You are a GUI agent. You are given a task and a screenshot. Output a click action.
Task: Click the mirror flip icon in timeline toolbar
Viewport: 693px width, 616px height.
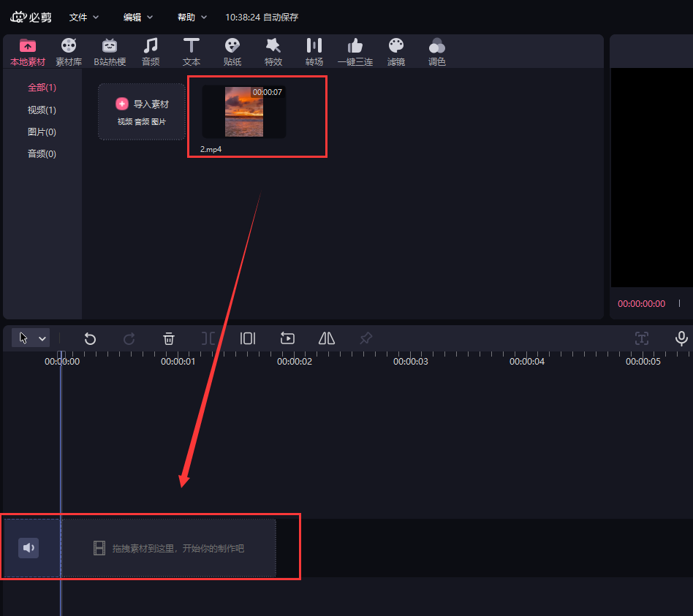pos(327,338)
